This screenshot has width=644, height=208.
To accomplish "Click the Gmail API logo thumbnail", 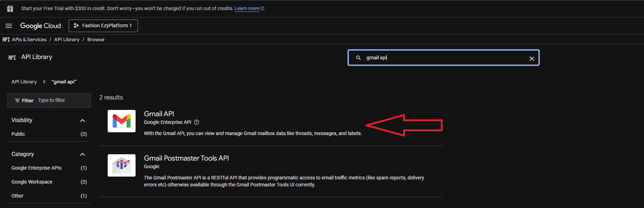I will (x=121, y=121).
